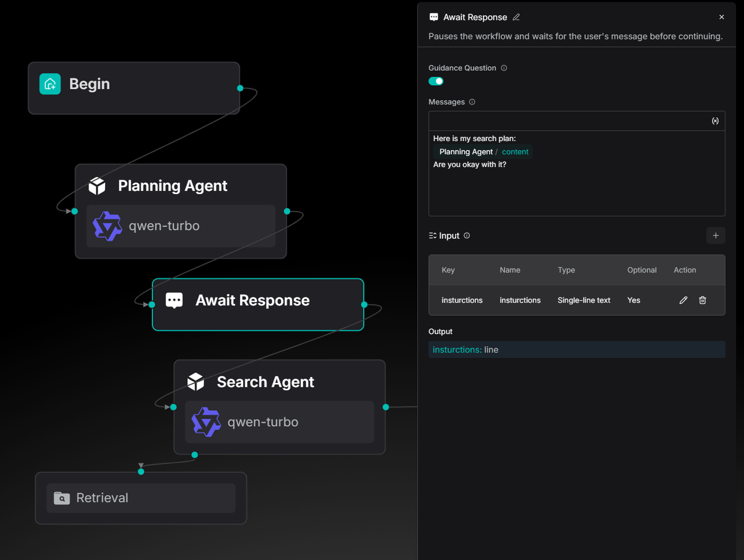Screen dimensions: 744x560
Task: Close the Await Response panel
Action: pos(721,17)
